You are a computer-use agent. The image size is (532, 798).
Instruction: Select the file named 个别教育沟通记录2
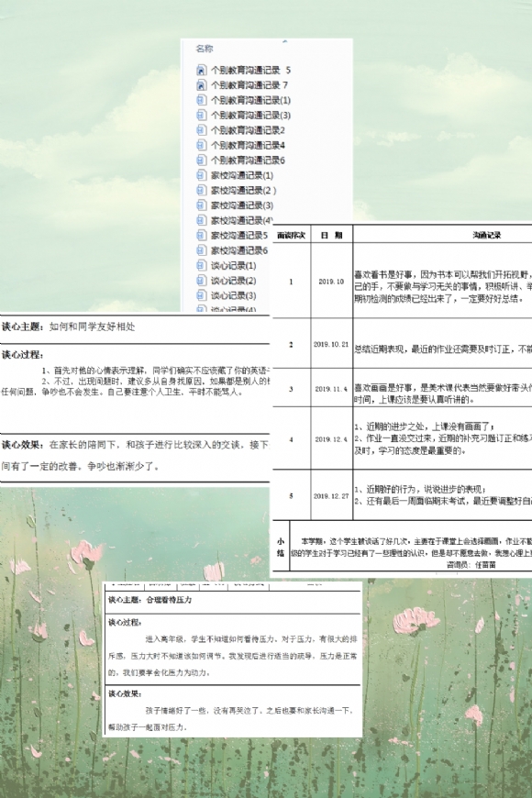coord(248,130)
